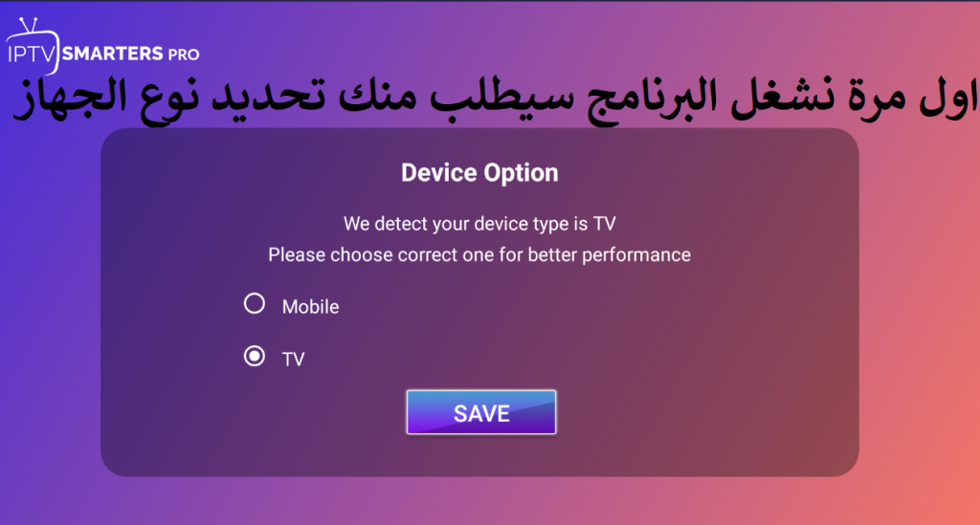Select the TV radio button
Image resolution: width=980 pixels, height=525 pixels.
tap(255, 357)
